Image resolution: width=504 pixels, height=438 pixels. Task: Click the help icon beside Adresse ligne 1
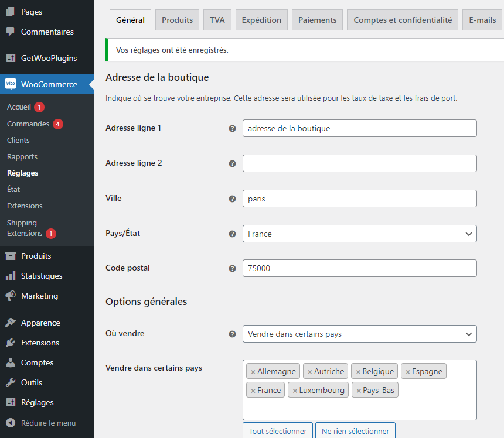[x=232, y=128]
